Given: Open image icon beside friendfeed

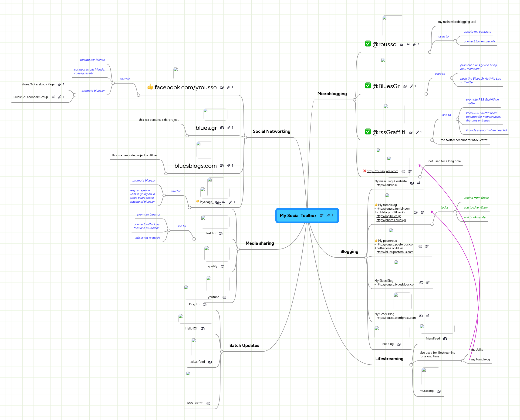Looking at the screenshot, I should click(445, 339).
